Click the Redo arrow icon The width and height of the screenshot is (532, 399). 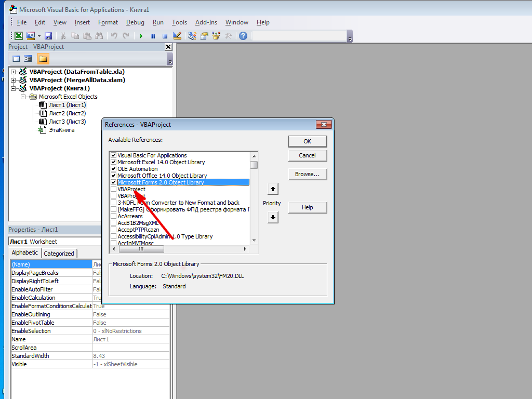pyautogui.click(x=126, y=36)
